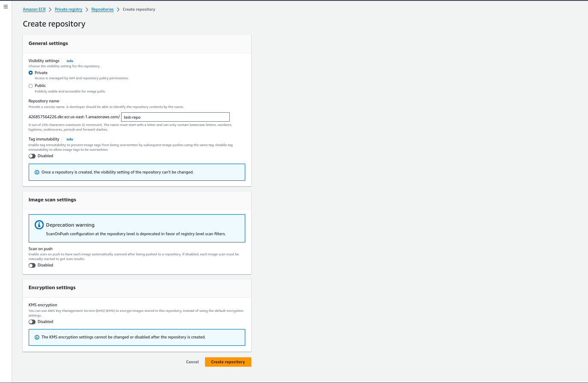Click the Amazon ECR breadcrumb link
The image size is (588, 383).
(34, 9)
